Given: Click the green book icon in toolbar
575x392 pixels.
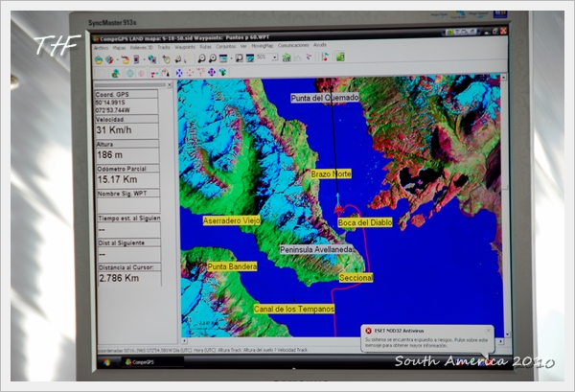Looking at the screenshot, I should pos(340,57).
